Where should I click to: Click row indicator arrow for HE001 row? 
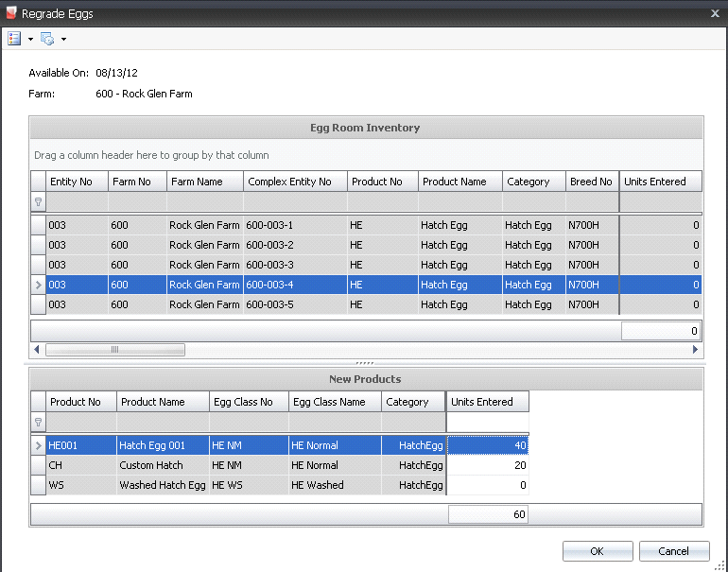tap(38, 445)
